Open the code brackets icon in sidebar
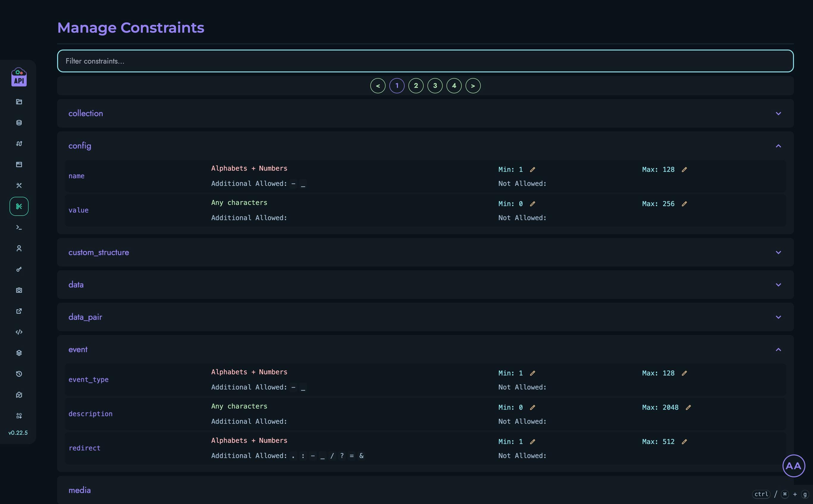The image size is (813, 504). tap(19, 332)
